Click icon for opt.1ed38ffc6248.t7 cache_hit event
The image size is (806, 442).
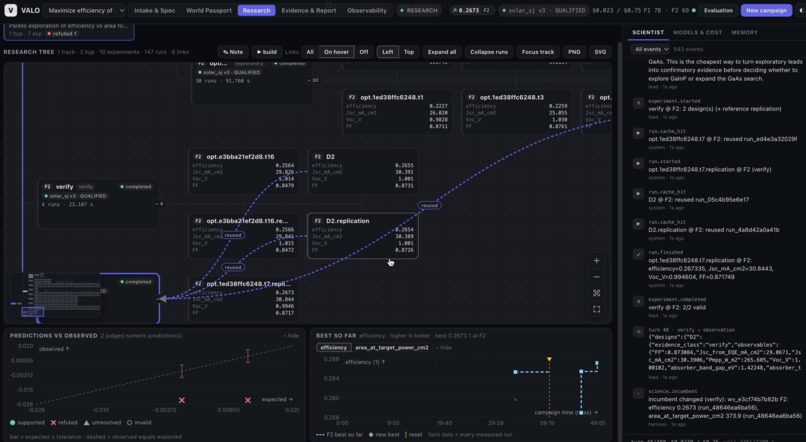(x=638, y=133)
